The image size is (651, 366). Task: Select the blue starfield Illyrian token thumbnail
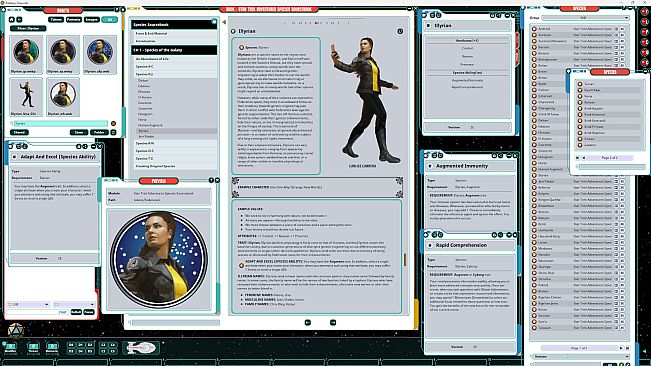coord(100,54)
